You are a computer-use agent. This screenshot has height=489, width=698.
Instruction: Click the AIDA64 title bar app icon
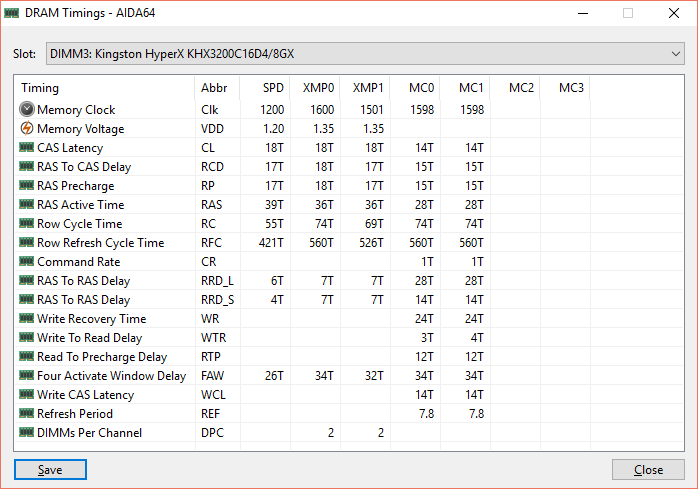click(x=13, y=13)
